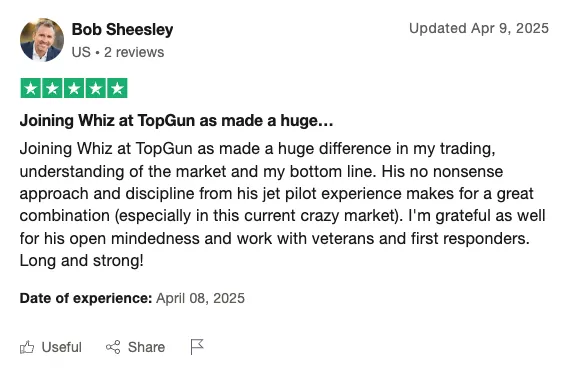The height and width of the screenshot is (382, 575).
Task: Open Bob Sheesley's profile photo
Action: (42, 40)
